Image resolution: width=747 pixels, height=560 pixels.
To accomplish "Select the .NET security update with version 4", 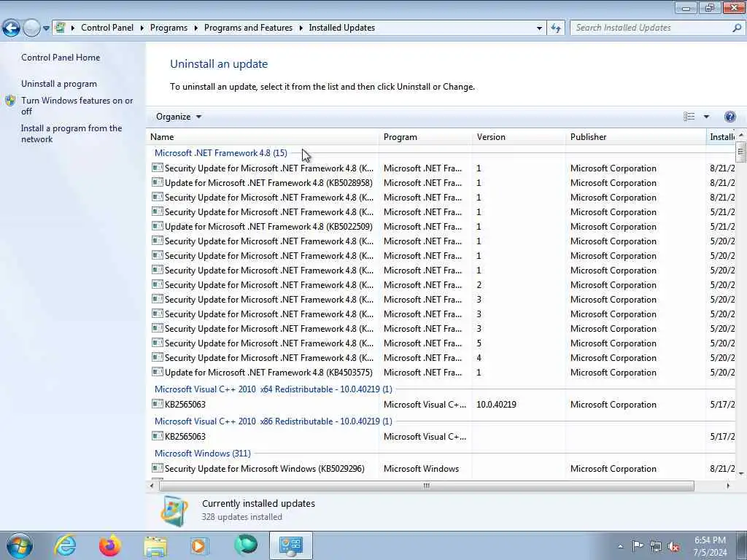I will pos(269,358).
